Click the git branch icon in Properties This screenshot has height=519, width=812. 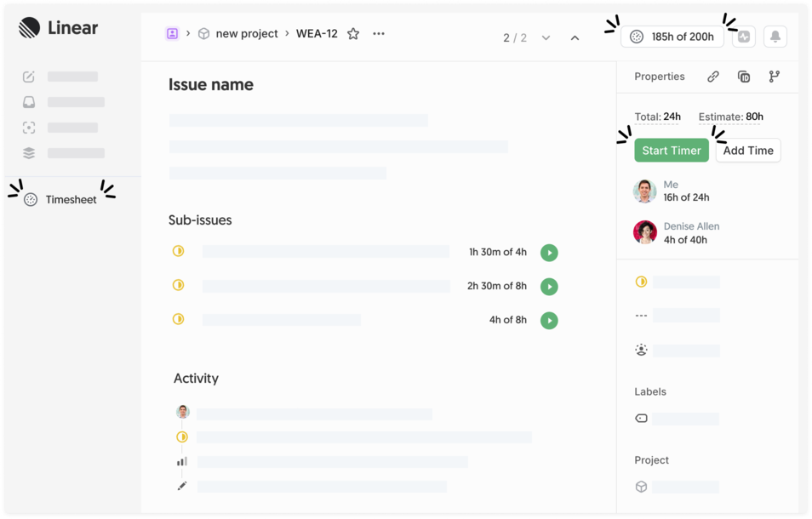(x=773, y=77)
